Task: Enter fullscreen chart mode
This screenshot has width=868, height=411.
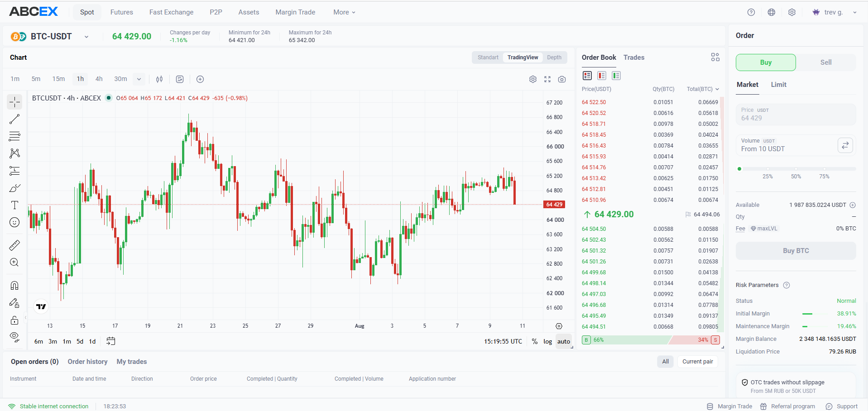Action: 547,79
